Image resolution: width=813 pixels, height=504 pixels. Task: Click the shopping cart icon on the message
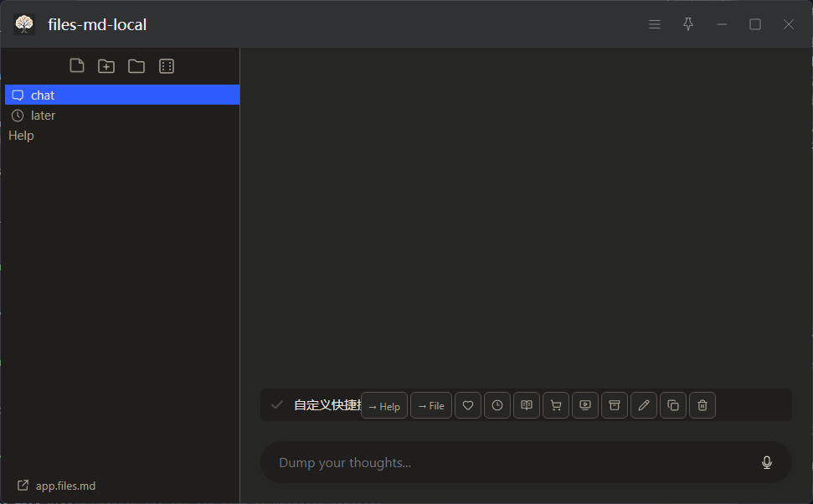pyautogui.click(x=556, y=405)
